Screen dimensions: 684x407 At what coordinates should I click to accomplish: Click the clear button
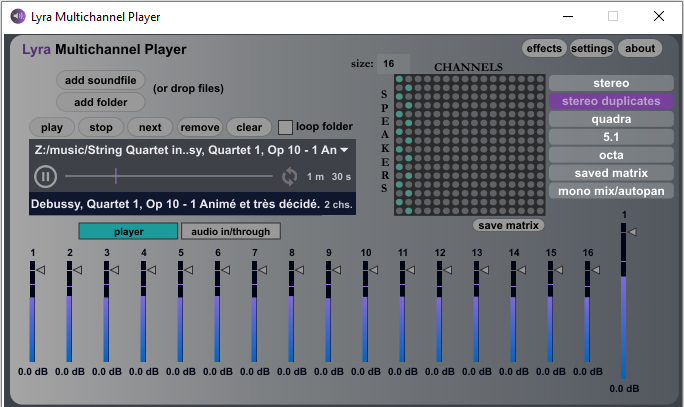249,127
